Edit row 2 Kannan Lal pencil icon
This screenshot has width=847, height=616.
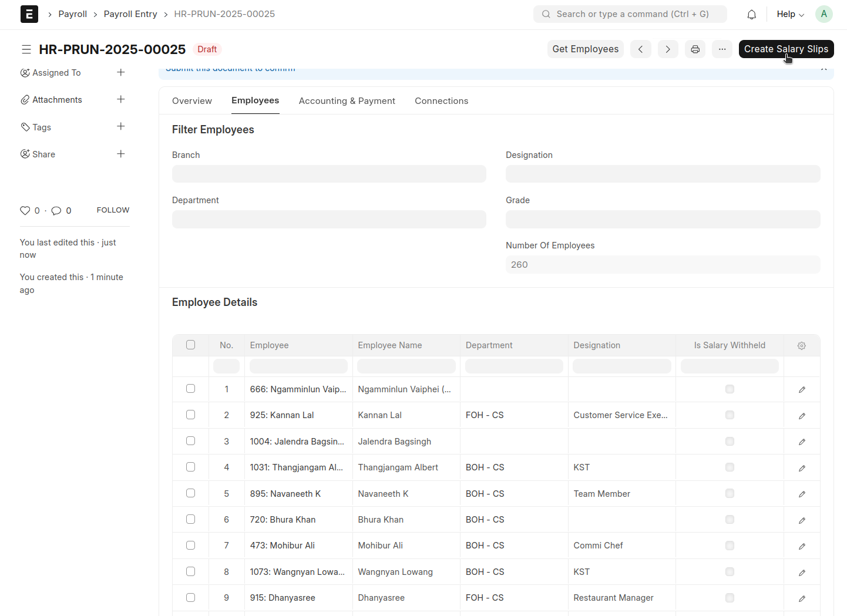801,416
